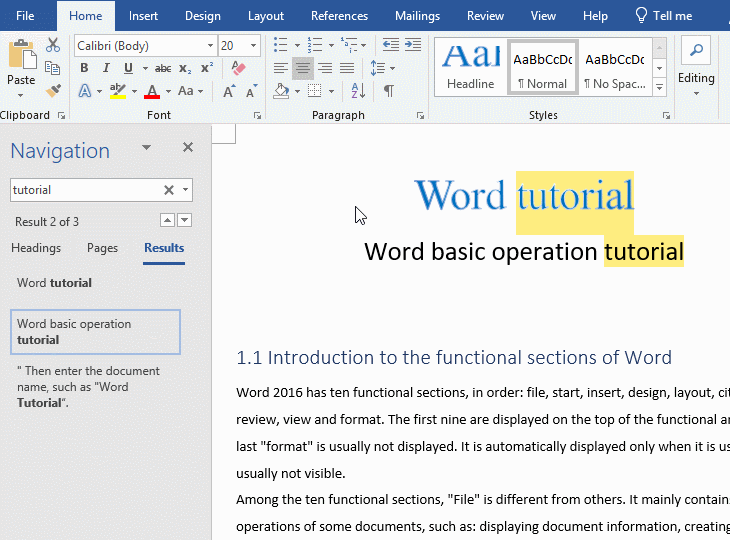730x540 pixels.
Task: Switch to the Layout tab
Action: [x=266, y=16]
